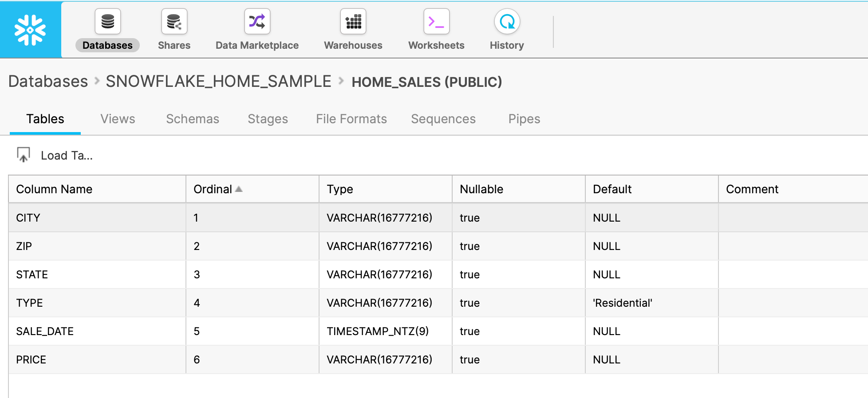Switch to the Views tab

(118, 119)
